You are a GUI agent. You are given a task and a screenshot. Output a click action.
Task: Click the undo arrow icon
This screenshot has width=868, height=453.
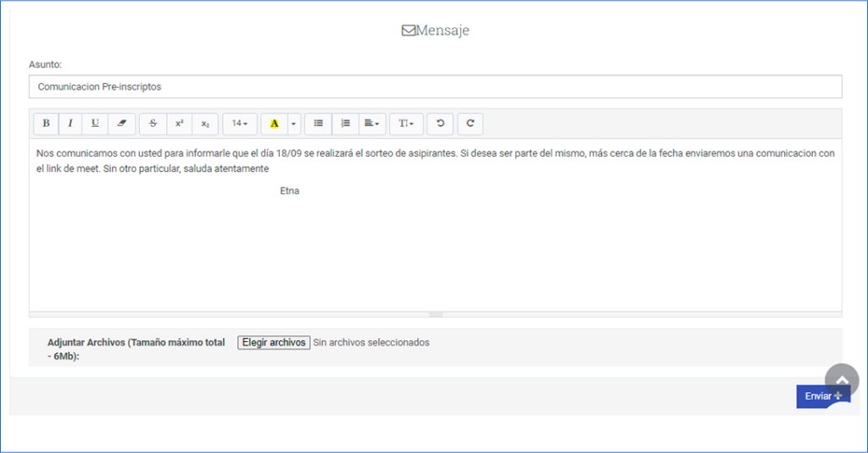pyautogui.click(x=440, y=124)
